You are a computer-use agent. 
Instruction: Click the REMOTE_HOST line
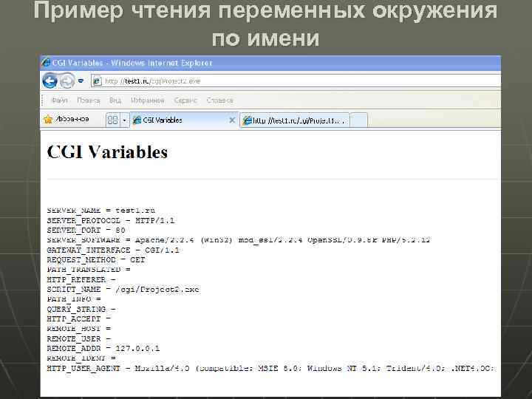click(79, 329)
